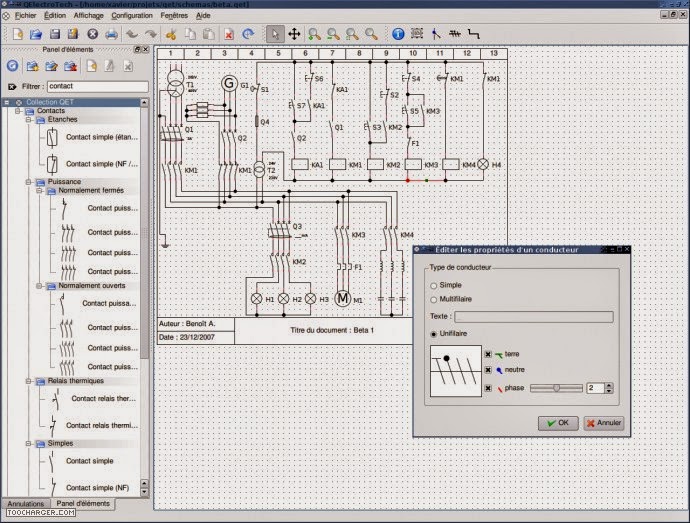
Task: Paste from clipboard
Action: point(209,34)
